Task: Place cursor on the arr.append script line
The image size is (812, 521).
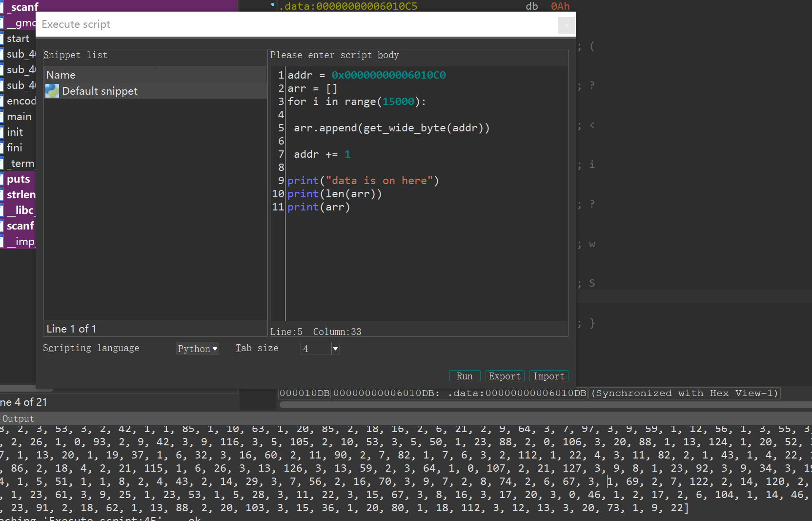Action: coord(391,128)
